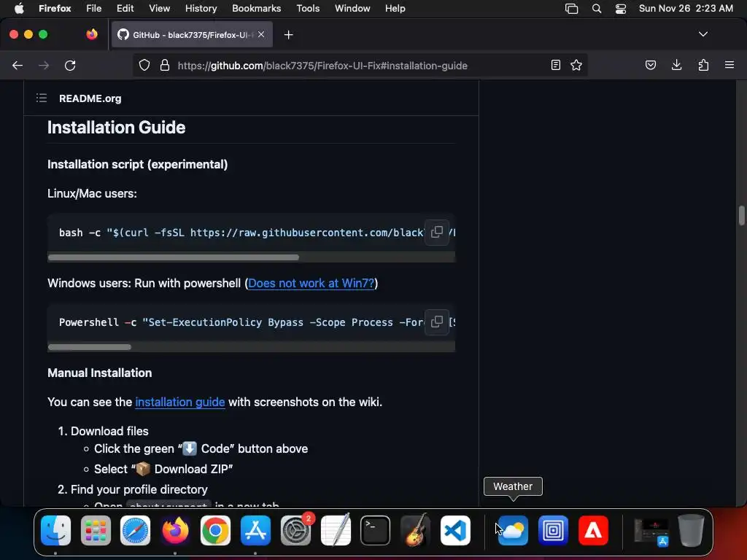Show site security lock info
The width and height of the screenshot is (747, 560).
tap(165, 65)
